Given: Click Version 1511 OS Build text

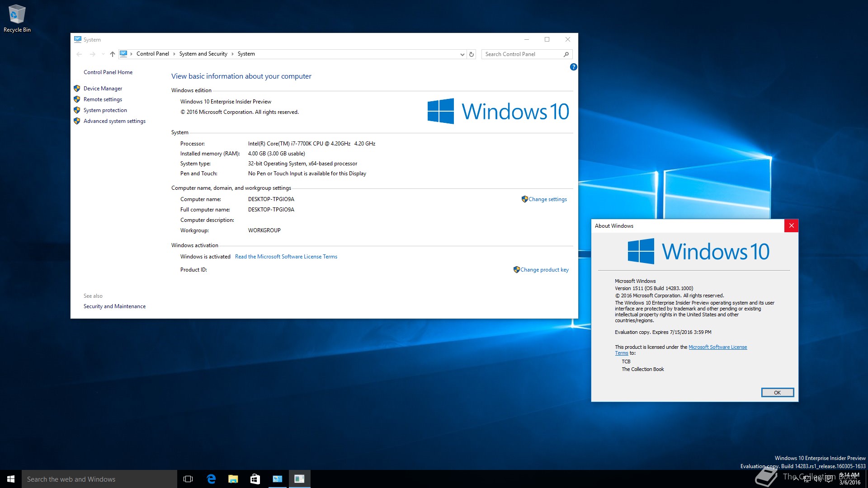Looking at the screenshot, I should pyautogui.click(x=654, y=288).
